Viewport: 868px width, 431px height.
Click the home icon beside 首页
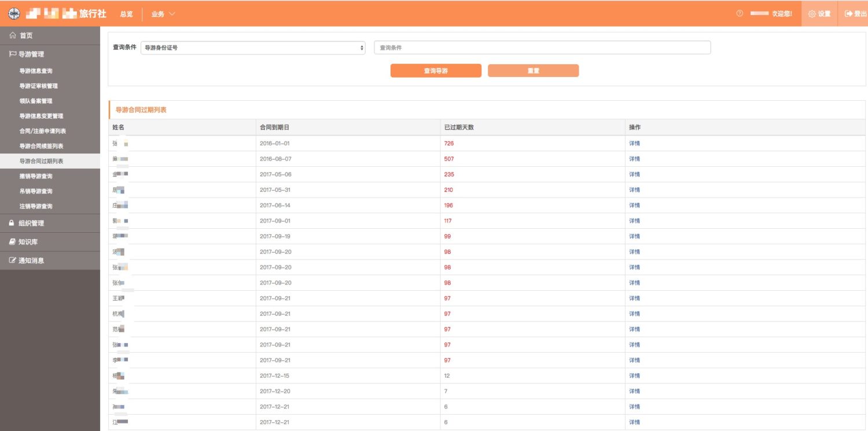tap(13, 35)
